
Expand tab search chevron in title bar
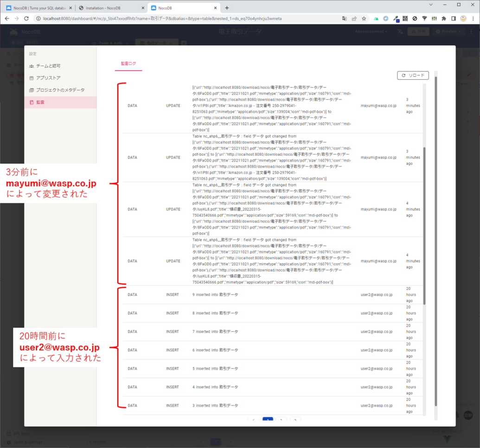(x=431, y=5)
